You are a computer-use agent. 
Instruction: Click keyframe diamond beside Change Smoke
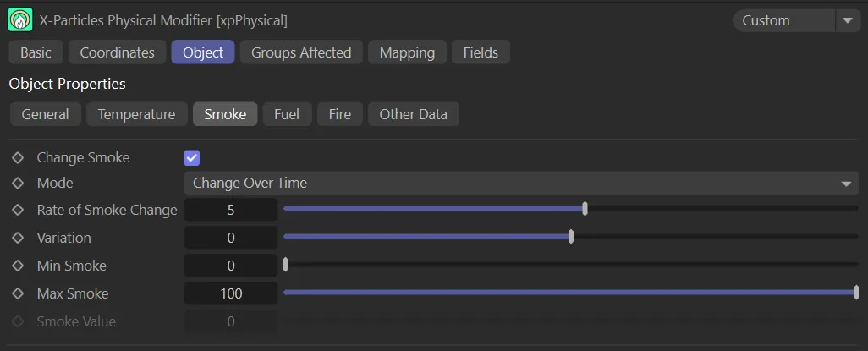pyautogui.click(x=17, y=157)
